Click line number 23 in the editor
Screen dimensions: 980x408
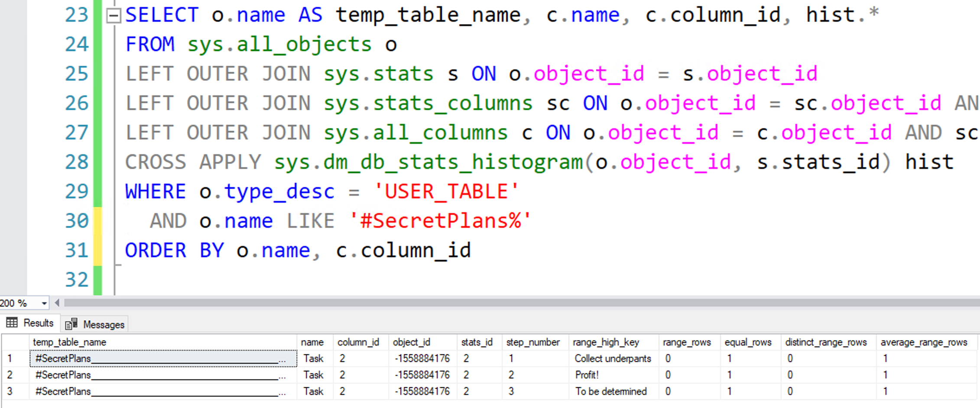click(77, 16)
